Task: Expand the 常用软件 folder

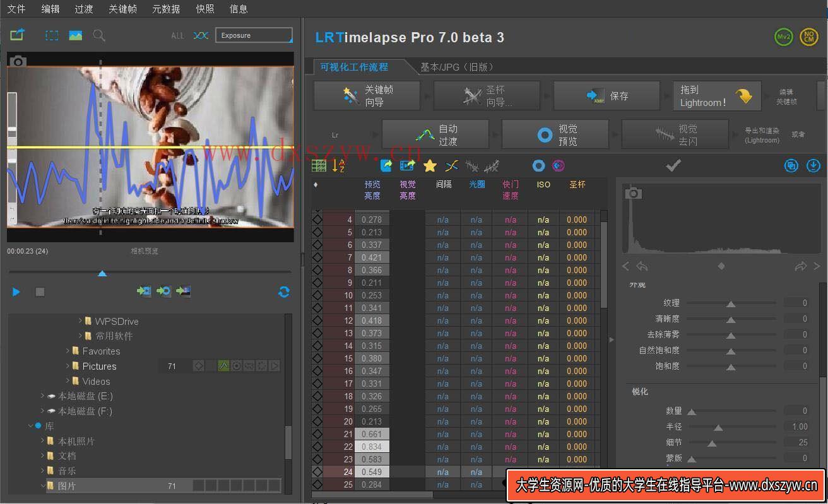Action: [x=80, y=336]
